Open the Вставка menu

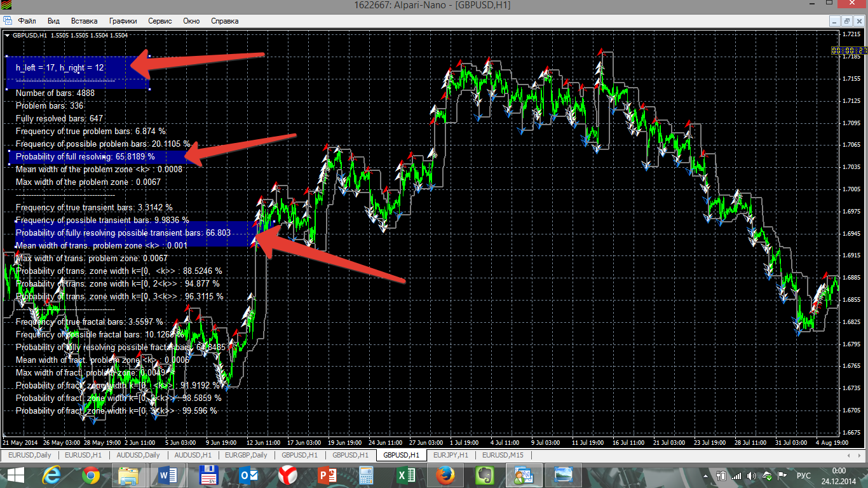84,21
